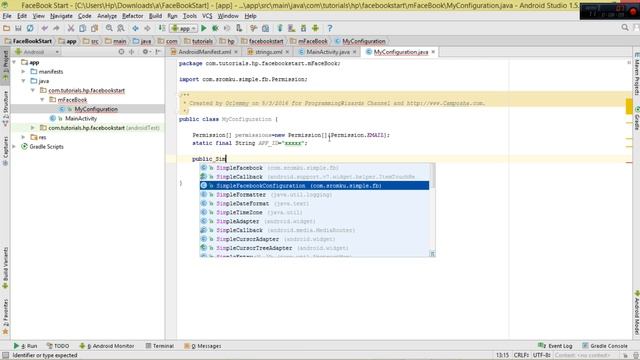Open the VCS menu
Image resolution: width=640 pixels, height=360 pixels.
[207, 16]
